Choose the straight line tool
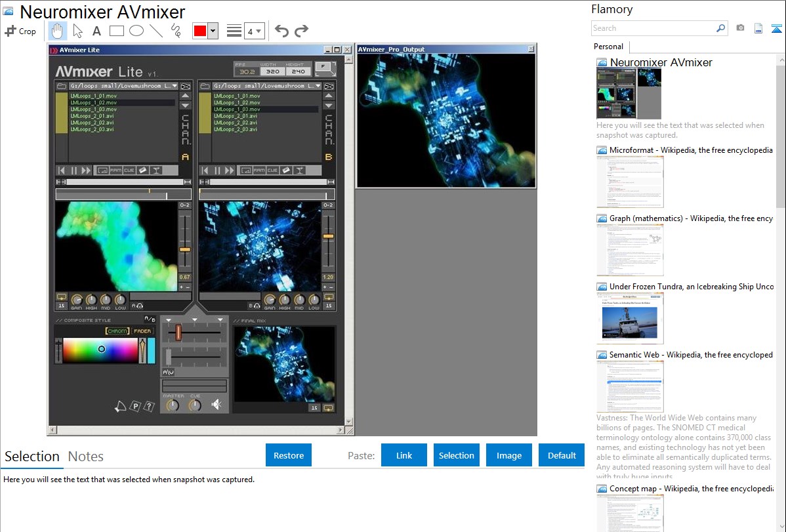Image resolution: width=786 pixels, height=532 pixels. pyautogui.click(x=156, y=31)
